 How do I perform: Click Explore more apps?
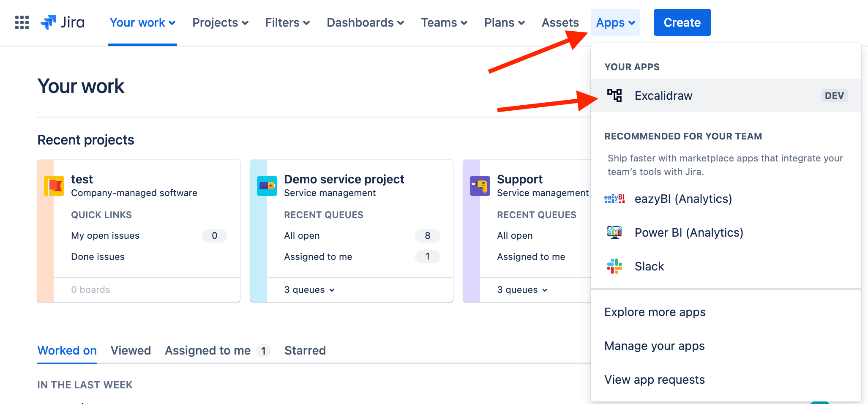pos(655,312)
